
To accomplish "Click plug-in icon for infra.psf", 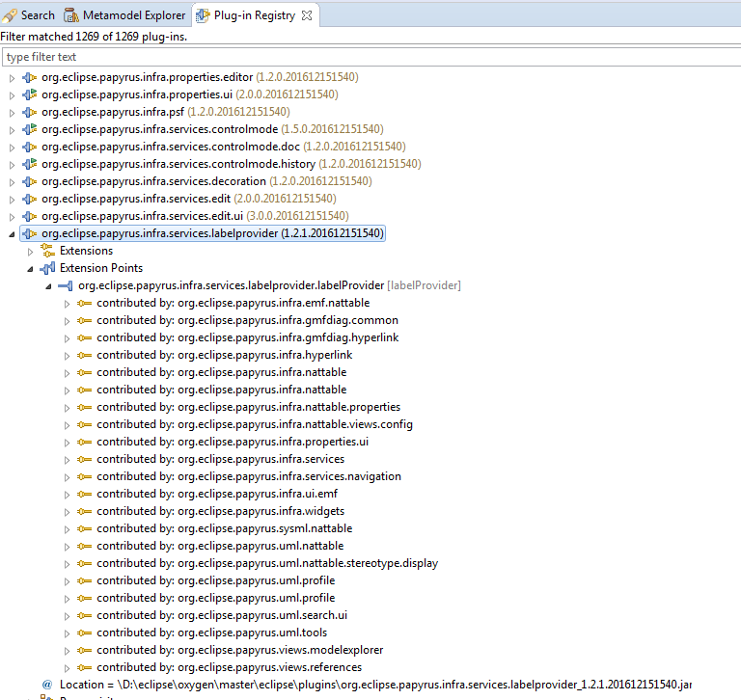I will click(29, 112).
